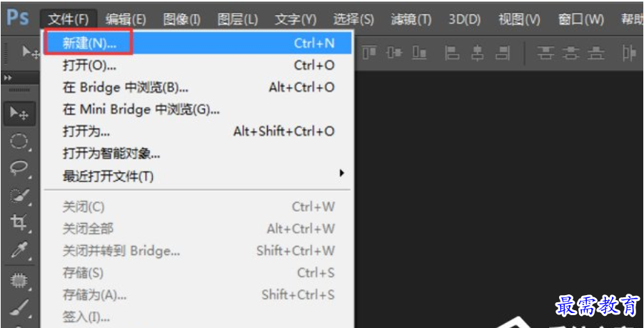Align top edges in options bar
644x328 pixels.
370,53
